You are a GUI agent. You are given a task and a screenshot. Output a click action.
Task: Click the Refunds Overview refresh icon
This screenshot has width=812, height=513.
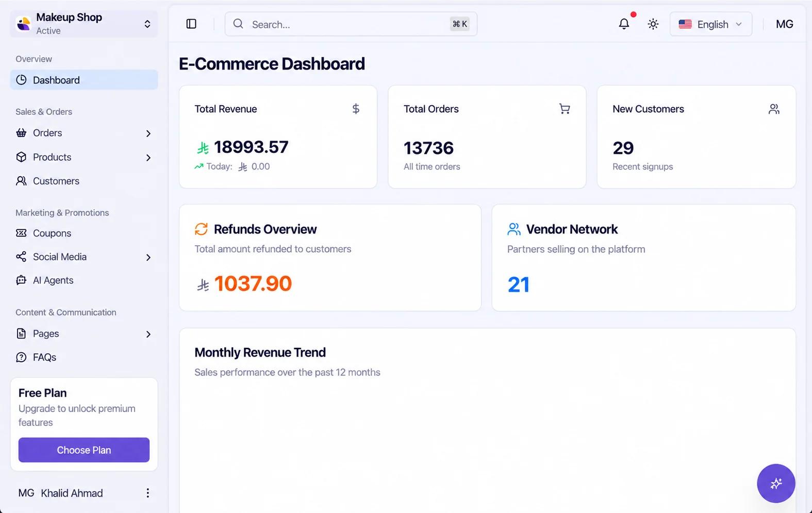[x=201, y=229]
